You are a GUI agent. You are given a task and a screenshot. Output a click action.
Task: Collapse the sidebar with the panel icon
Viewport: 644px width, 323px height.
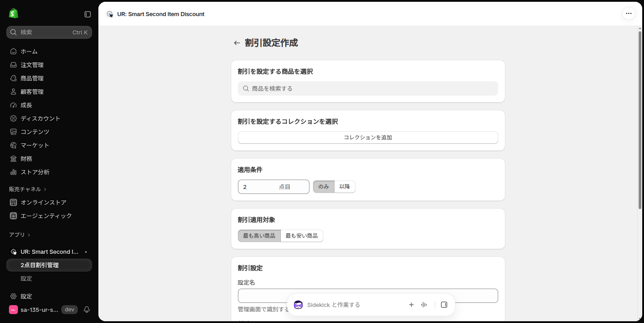coord(88,14)
